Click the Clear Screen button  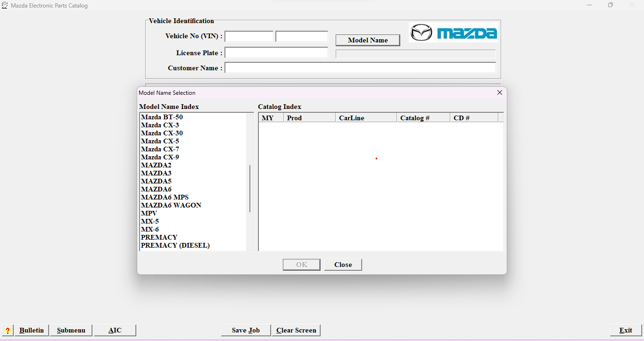click(x=296, y=330)
